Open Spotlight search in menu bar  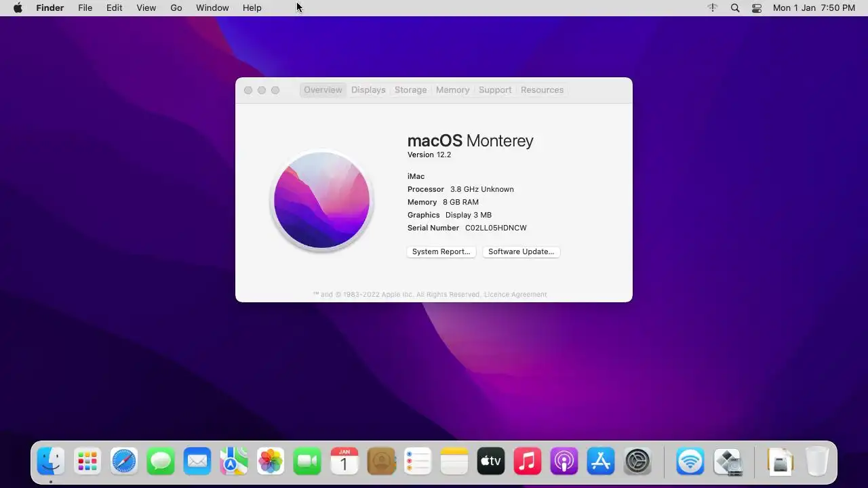[x=735, y=8]
